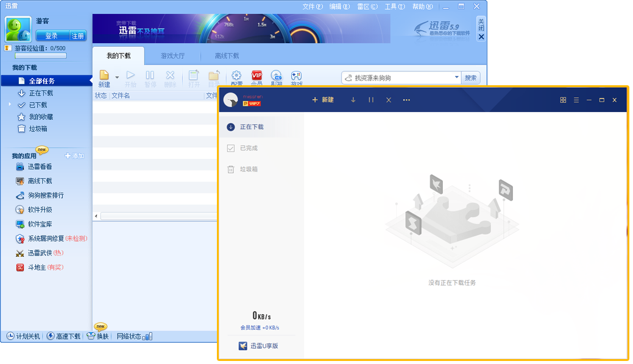Viewport: 633px width, 364px height.
Task: Click the + 新建 button in new Xunlei
Action: coord(323,100)
